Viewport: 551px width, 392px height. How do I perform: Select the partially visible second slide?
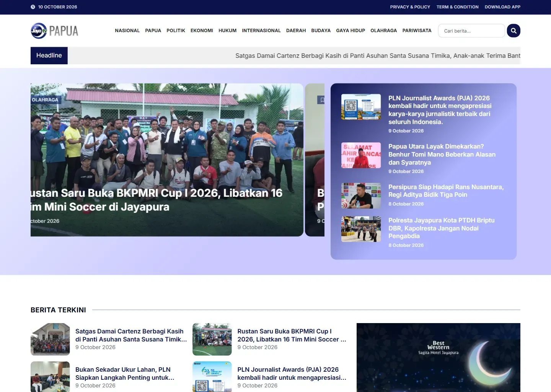click(315, 160)
